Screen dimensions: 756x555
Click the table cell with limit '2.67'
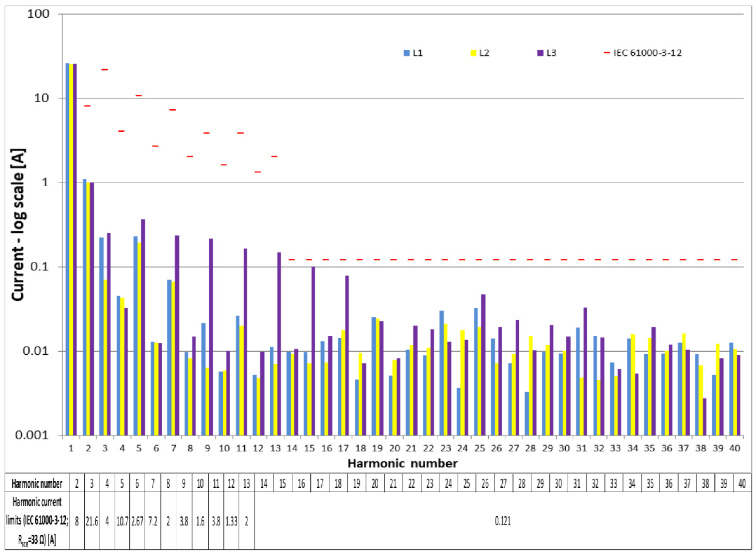(137, 521)
